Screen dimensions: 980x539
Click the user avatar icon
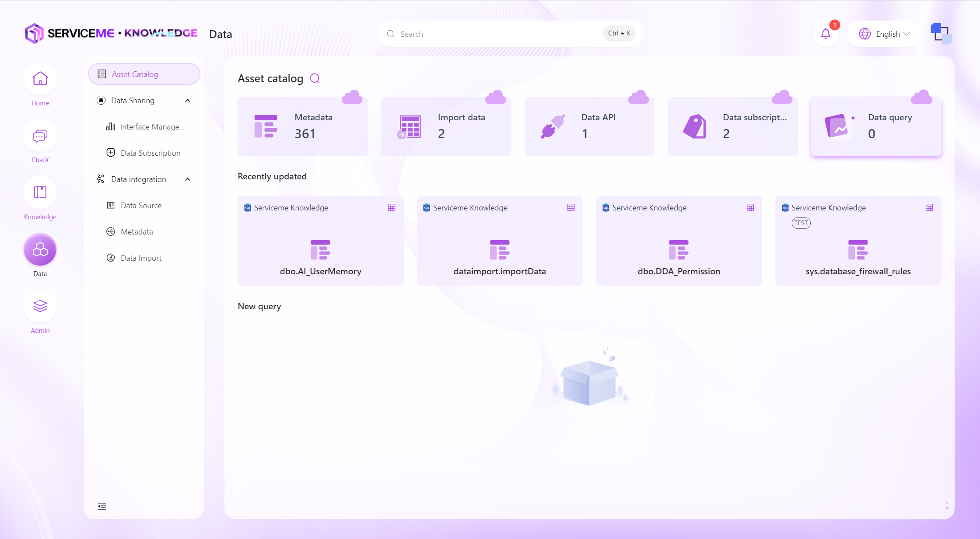tap(941, 34)
